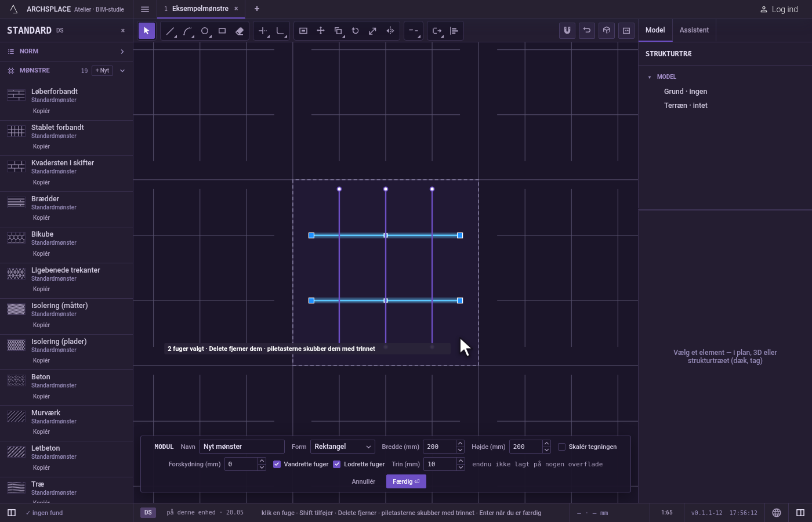The height and width of the screenshot is (522, 812).
Task: Toggle the Skalér tegningen checkbox
Action: pos(561,447)
